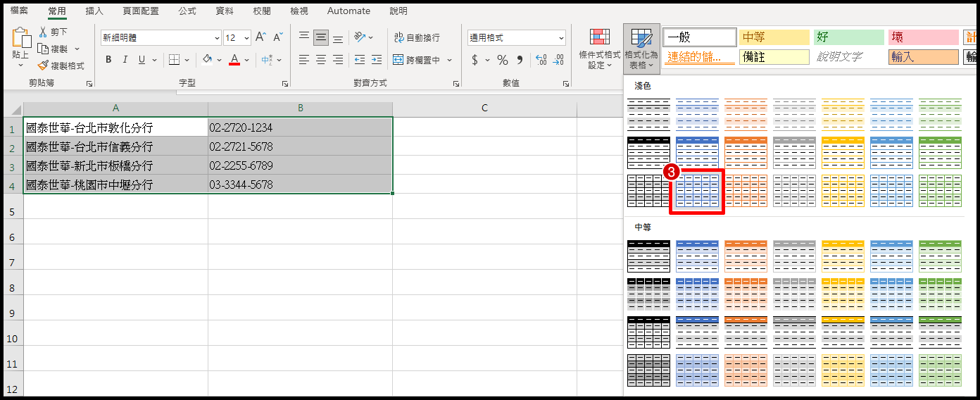Open the Font (字型) dialog launcher
Viewport: 980px width, 400px height.
pos(285,84)
